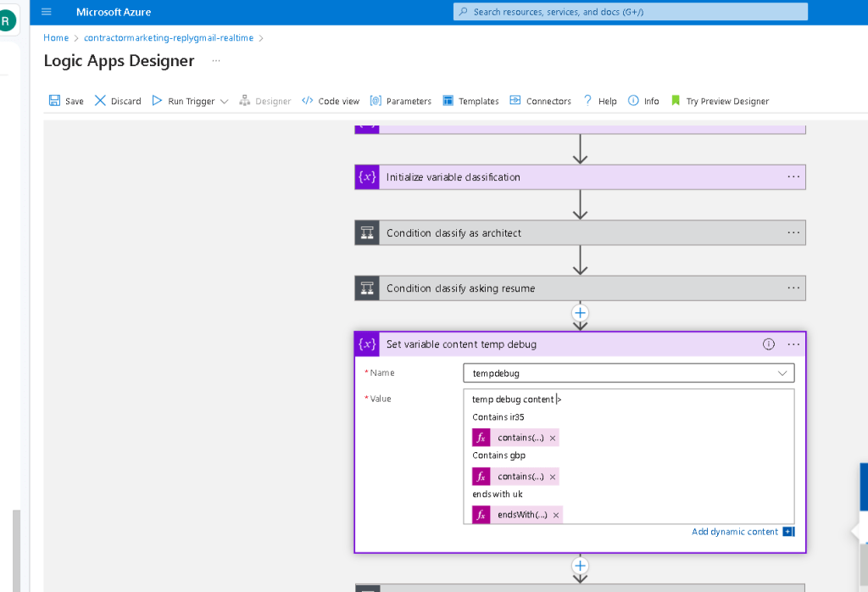Click Try Preview Designer

(721, 101)
